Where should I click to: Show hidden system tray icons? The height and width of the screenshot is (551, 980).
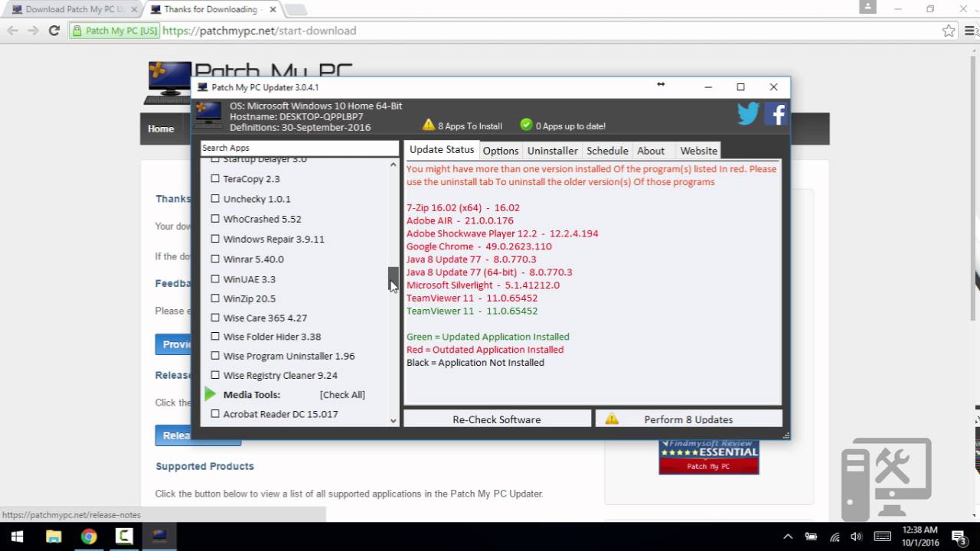788,536
